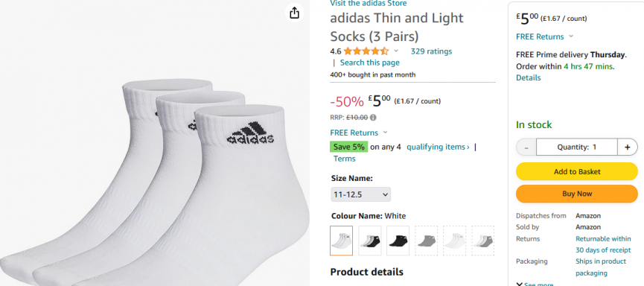Click the share icon on product image
644x286 pixels.
[294, 13]
